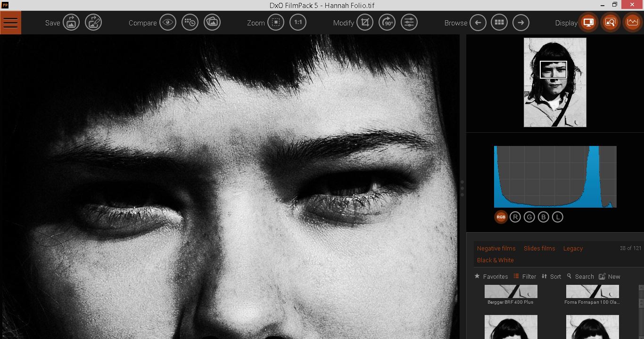Click the Display toolbar label
The image size is (644, 339).
pyautogui.click(x=566, y=23)
